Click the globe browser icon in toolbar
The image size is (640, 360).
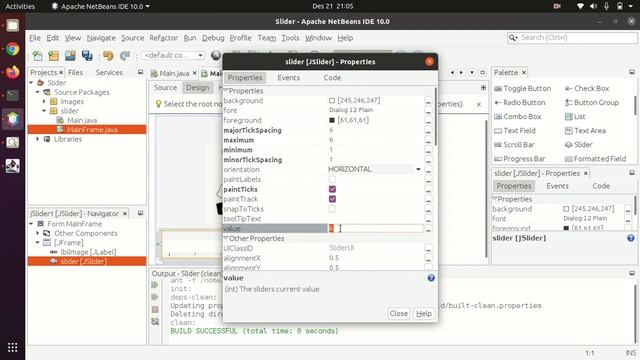216,55
